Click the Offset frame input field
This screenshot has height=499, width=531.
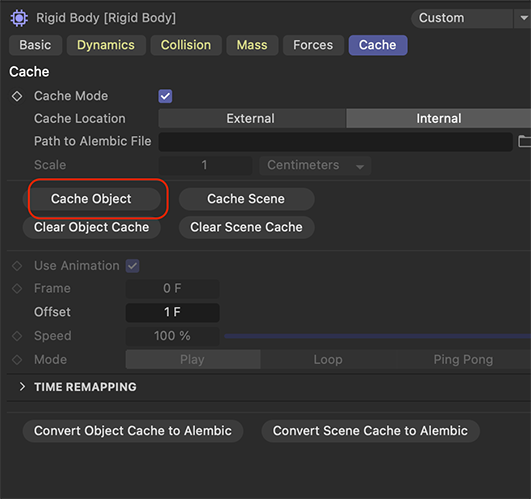coord(172,312)
